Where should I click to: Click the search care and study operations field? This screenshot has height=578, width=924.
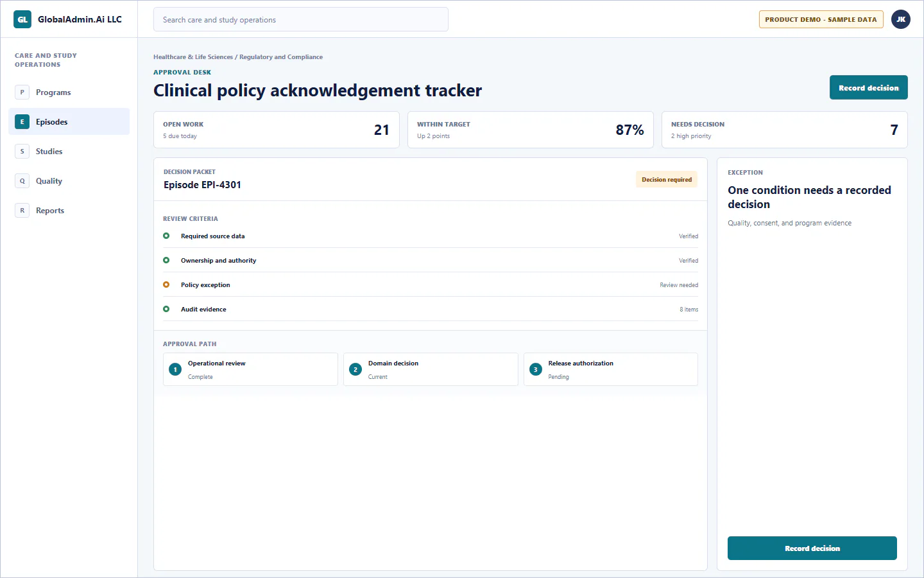coord(301,19)
